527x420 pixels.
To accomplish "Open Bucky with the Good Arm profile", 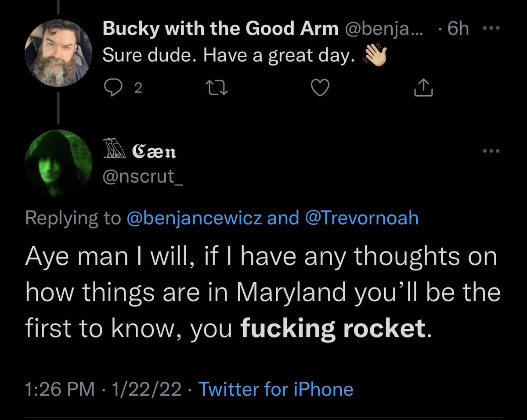I will (220, 29).
